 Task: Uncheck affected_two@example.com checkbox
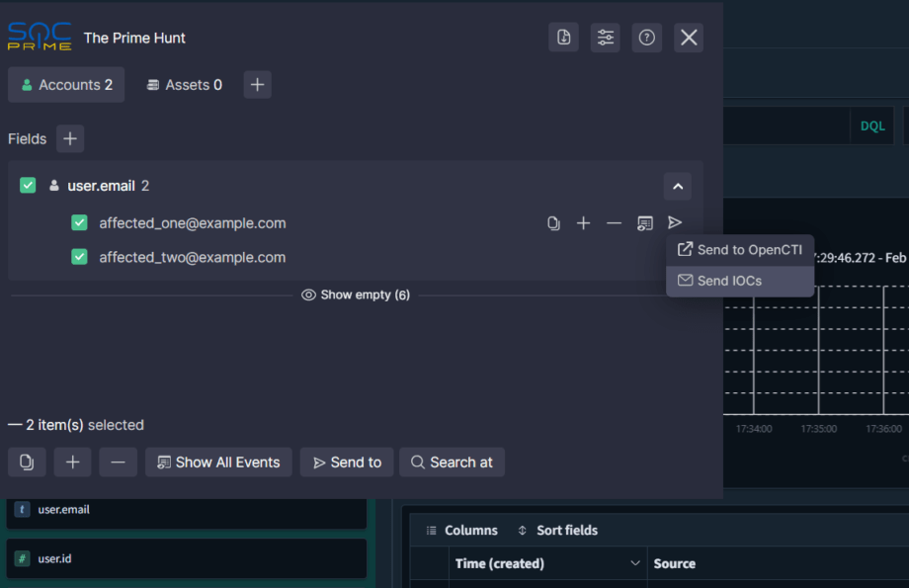pos(79,256)
